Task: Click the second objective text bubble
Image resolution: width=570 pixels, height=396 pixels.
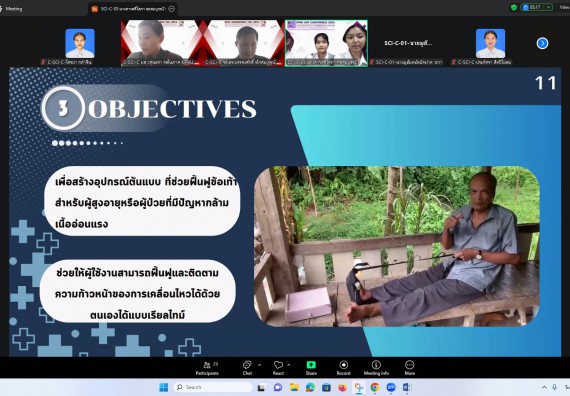Action: click(138, 291)
